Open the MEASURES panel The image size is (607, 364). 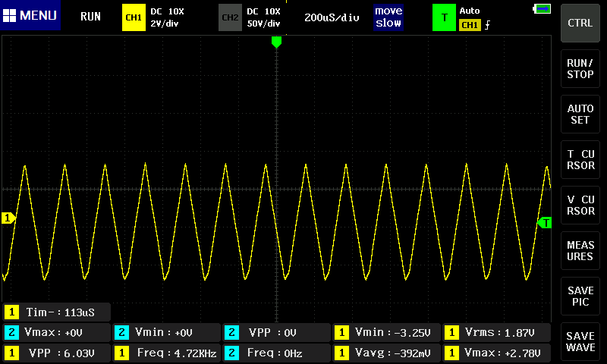point(580,251)
